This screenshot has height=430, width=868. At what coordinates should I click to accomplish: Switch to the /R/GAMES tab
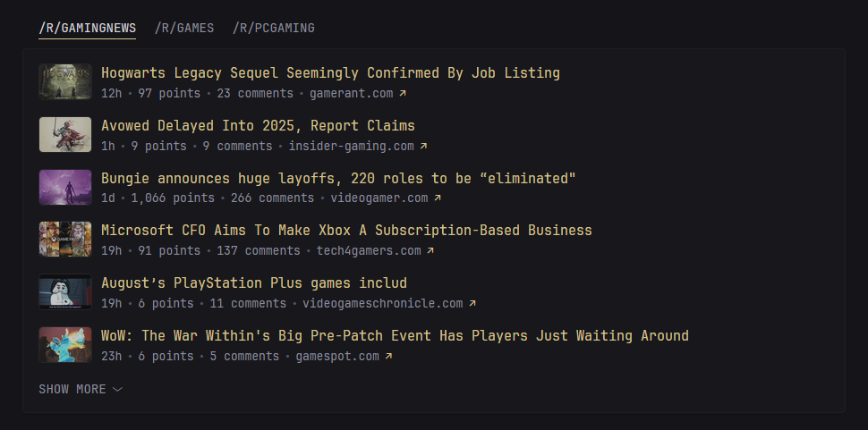pyautogui.click(x=184, y=28)
